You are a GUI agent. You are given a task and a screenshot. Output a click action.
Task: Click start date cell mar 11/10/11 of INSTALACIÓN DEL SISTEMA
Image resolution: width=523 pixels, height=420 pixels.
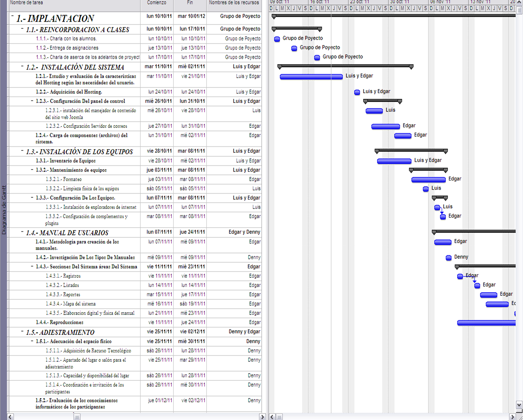pyautogui.click(x=157, y=67)
